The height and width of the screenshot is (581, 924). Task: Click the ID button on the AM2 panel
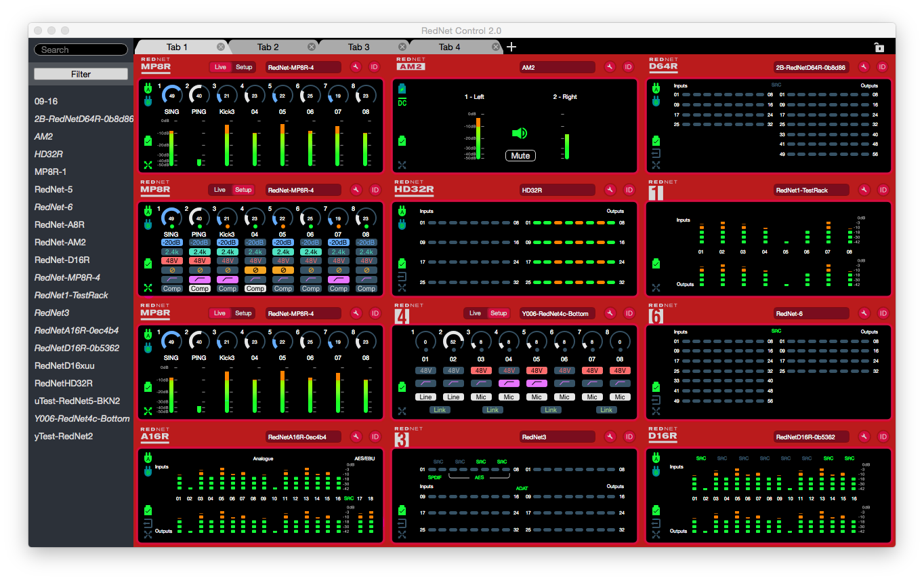pos(628,66)
